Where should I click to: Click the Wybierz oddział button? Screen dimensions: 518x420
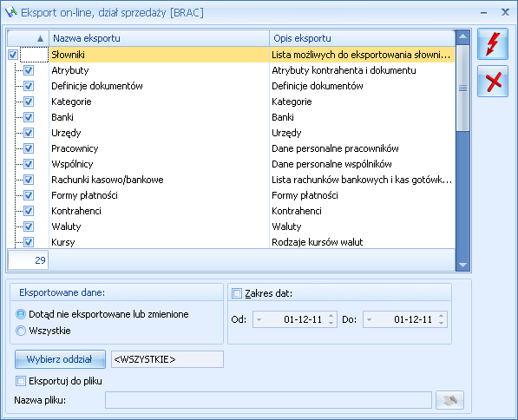pyautogui.click(x=60, y=359)
